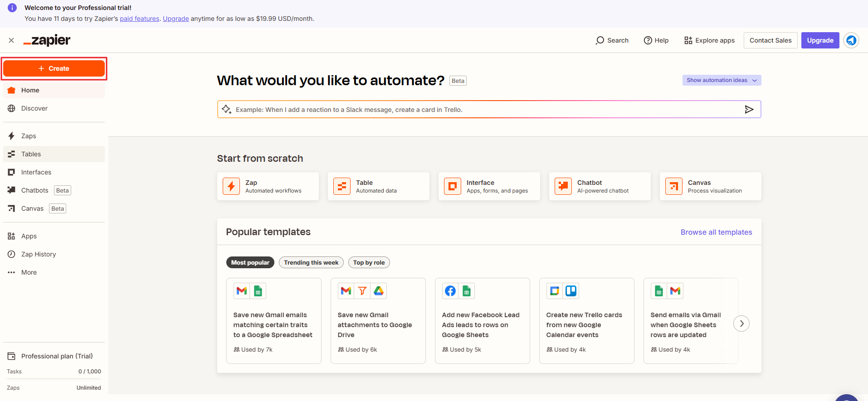
Task: Select the Most popular filter pill
Action: 250,262
